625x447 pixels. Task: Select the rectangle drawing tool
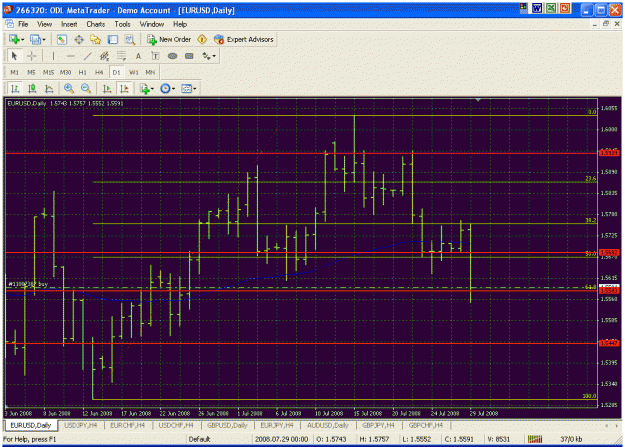tap(189, 56)
